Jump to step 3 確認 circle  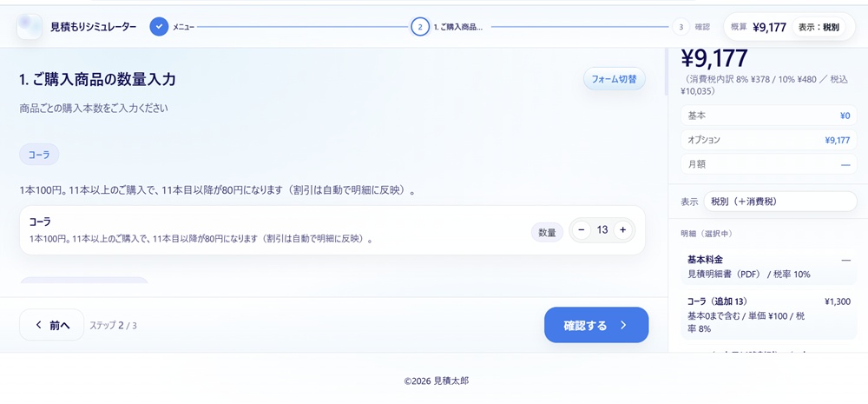coord(681,27)
